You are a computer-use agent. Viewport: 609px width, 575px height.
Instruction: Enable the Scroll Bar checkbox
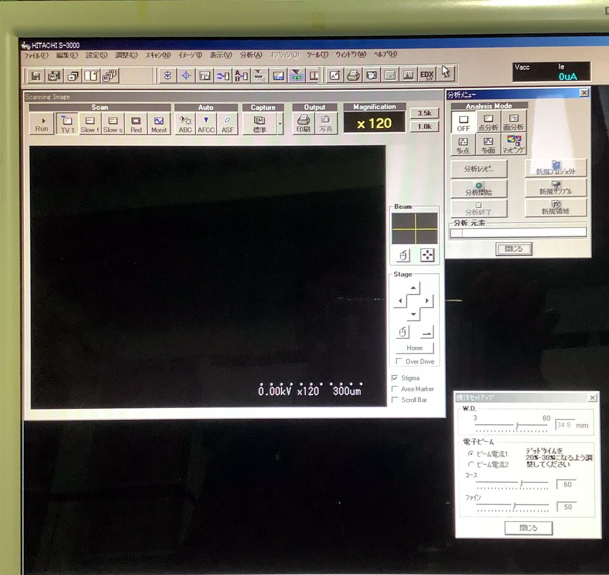coord(395,399)
